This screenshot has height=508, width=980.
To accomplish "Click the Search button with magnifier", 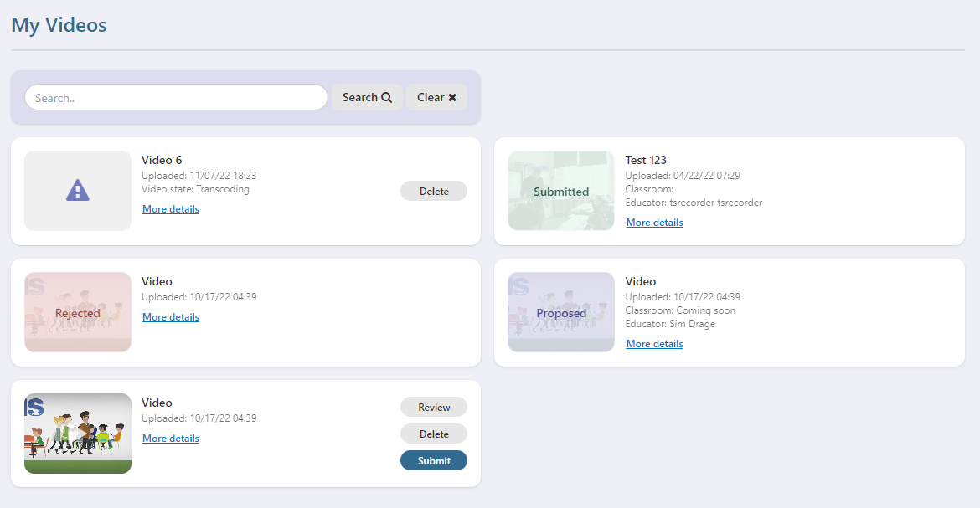I will (x=367, y=97).
